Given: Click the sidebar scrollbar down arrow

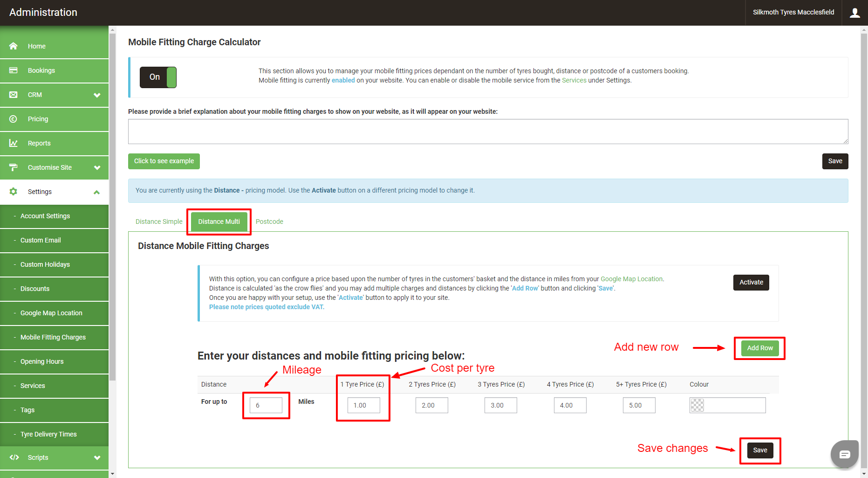Looking at the screenshot, I should (x=112, y=474).
